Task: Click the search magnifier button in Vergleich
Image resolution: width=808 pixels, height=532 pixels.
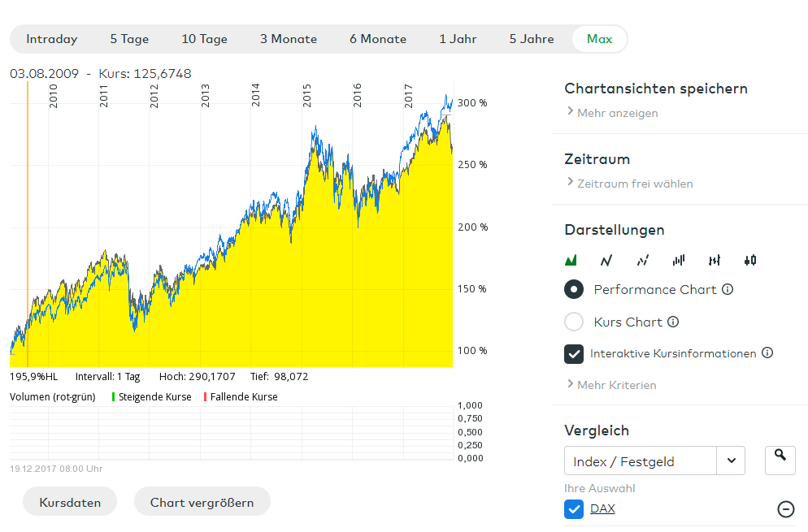Action: click(780, 461)
